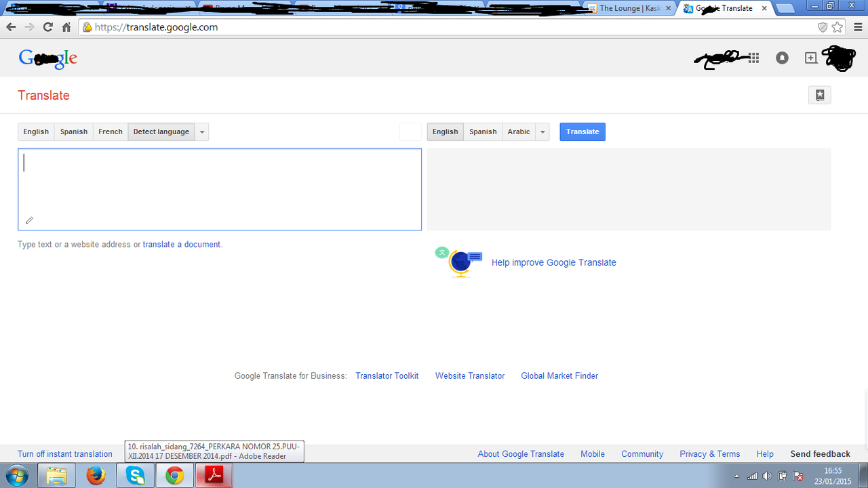This screenshot has width=868, height=488.
Task: Choose English as the target language
Action: [x=446, y=131]
